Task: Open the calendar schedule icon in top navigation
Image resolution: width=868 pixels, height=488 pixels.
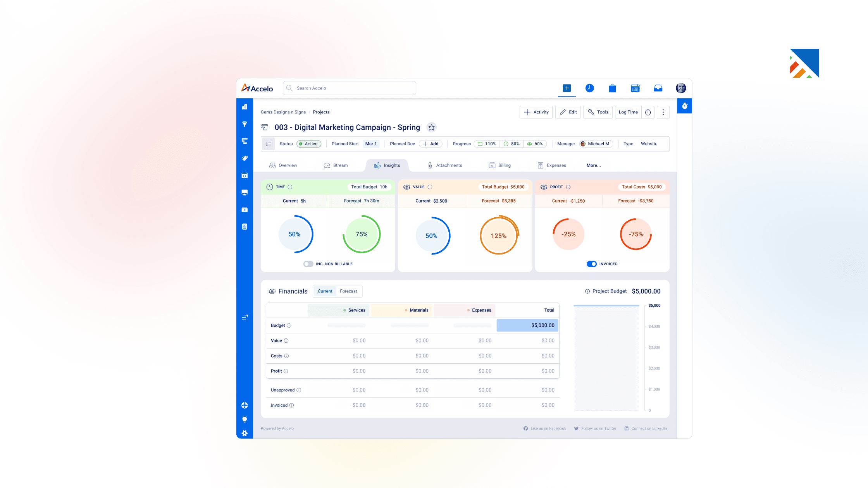Action: click(x=635, y=88)
